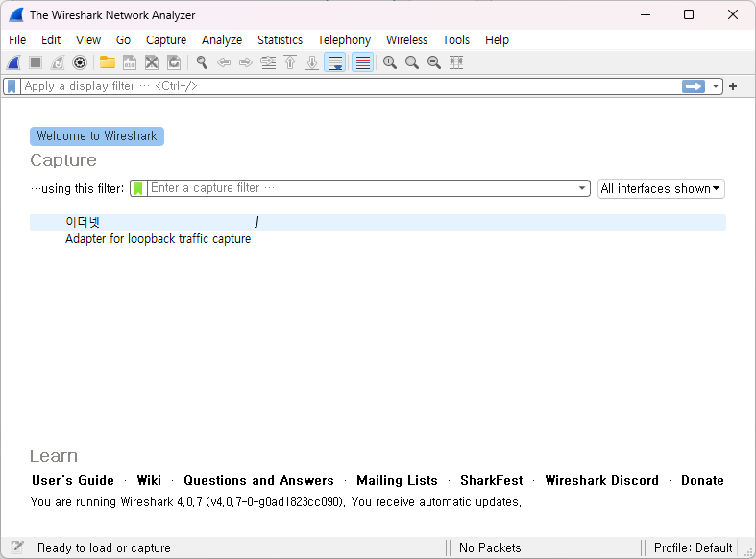This screenshot has height=559, width=756.
Task: Go to previous packet arrow icon
Action: coord(224,62)
